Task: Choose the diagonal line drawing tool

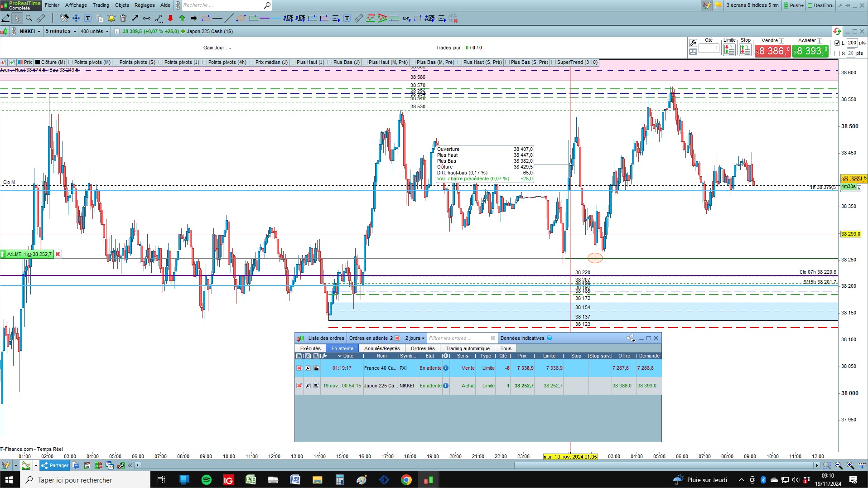Action: tap(229, 19)
